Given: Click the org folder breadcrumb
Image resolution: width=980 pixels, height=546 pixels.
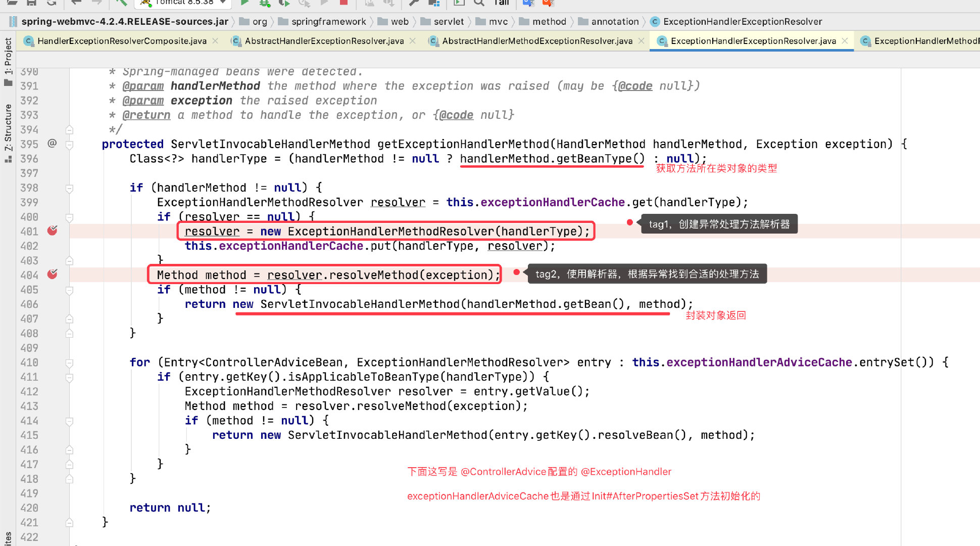Looking at the screenshot, I should (x=254, y=21).
